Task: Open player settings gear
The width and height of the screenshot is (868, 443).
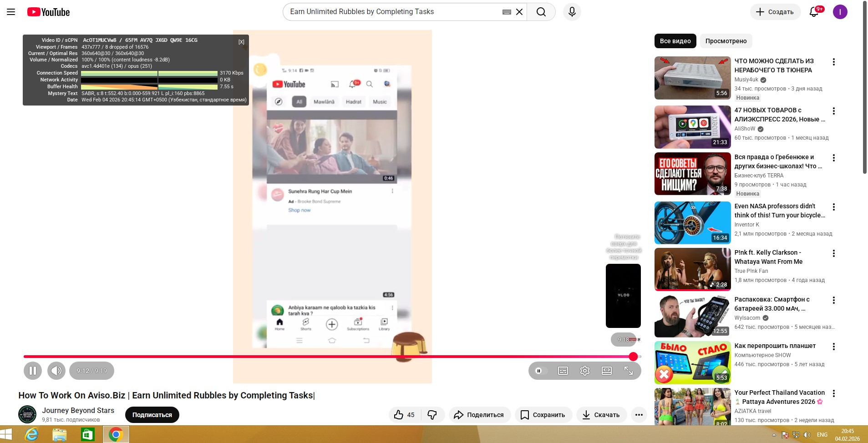Action: pyautogui.click(x=585, y=371)
